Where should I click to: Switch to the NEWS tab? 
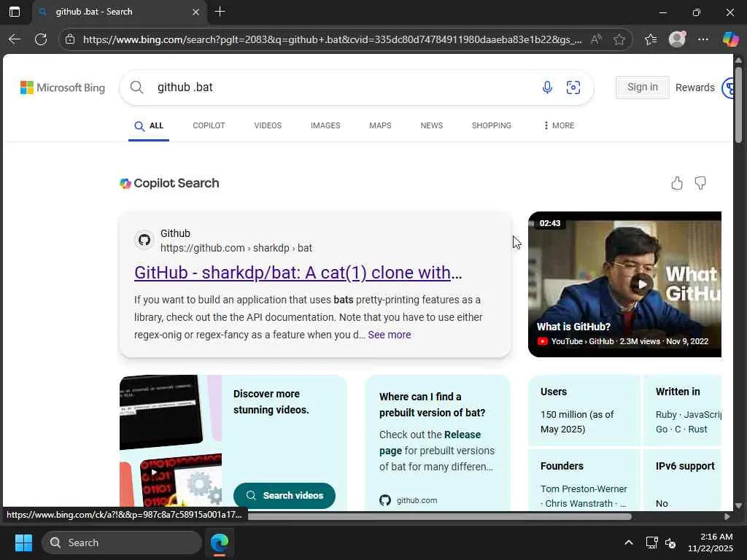tap(432, 125)
